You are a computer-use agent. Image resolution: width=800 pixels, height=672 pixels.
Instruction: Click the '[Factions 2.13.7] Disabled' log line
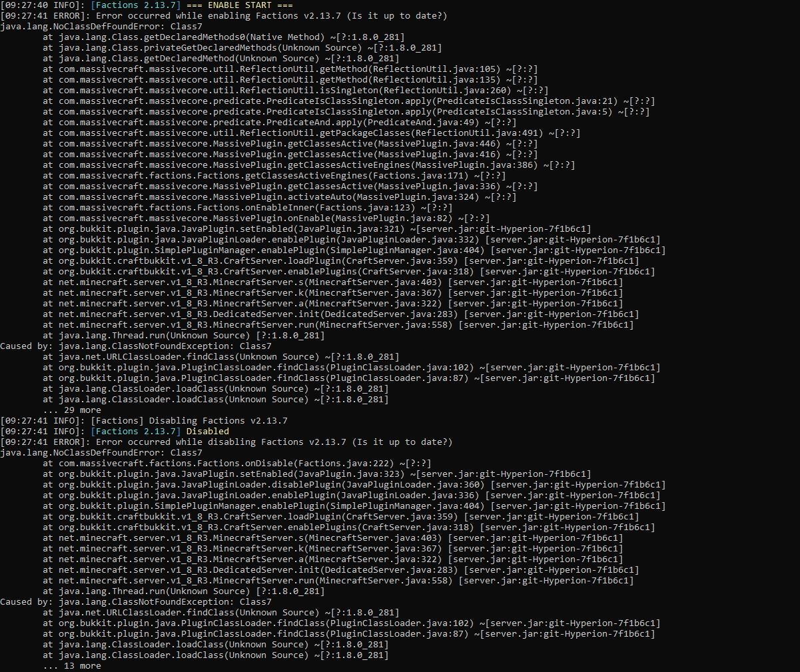tap(115, 431)
